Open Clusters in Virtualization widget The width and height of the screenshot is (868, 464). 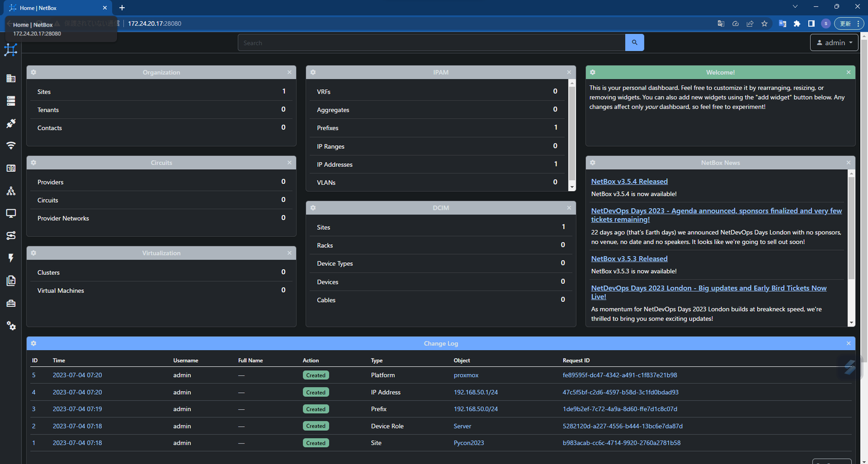[x=48, y=272]
